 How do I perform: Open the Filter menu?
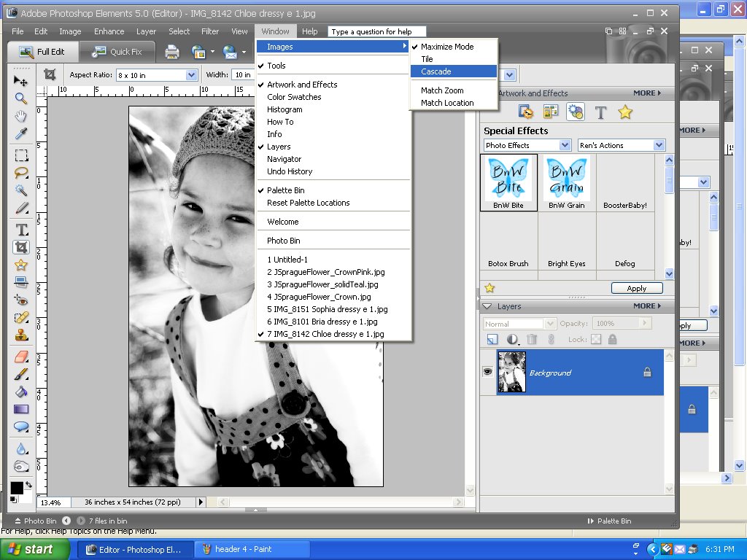(x=210, y=31)
